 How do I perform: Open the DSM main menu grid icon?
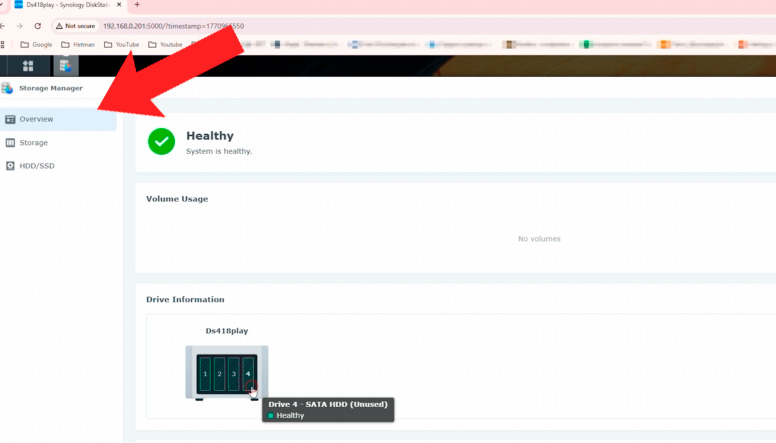pos(28,65)
